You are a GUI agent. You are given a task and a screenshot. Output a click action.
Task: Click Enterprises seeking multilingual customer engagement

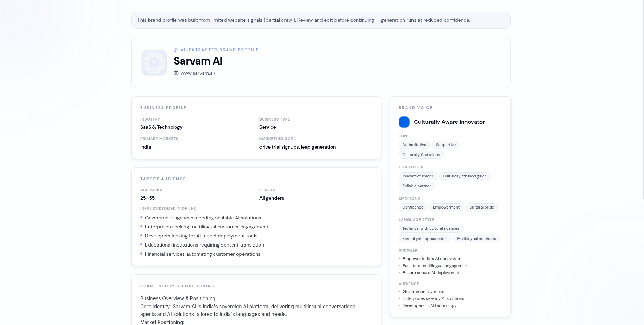click(x=207, y=227)
